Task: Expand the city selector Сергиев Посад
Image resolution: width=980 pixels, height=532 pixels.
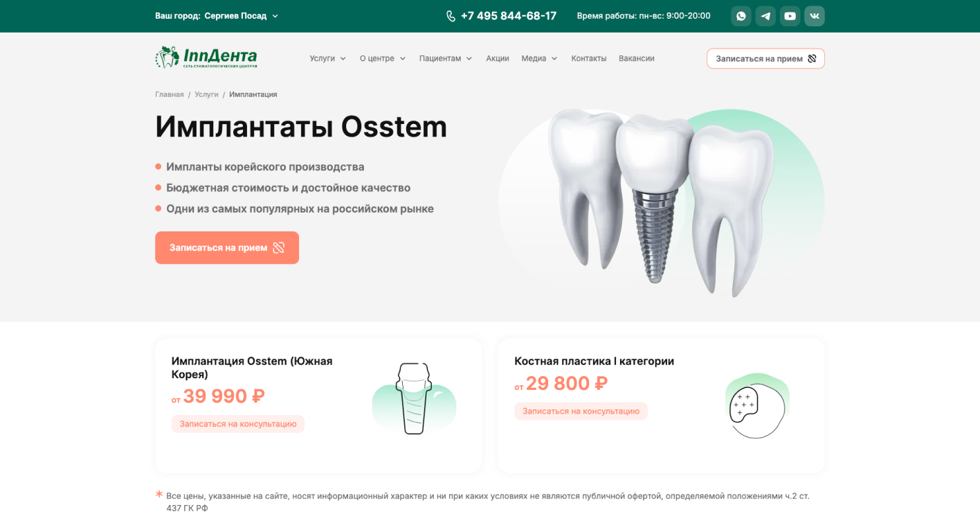Action: [242, 16]
